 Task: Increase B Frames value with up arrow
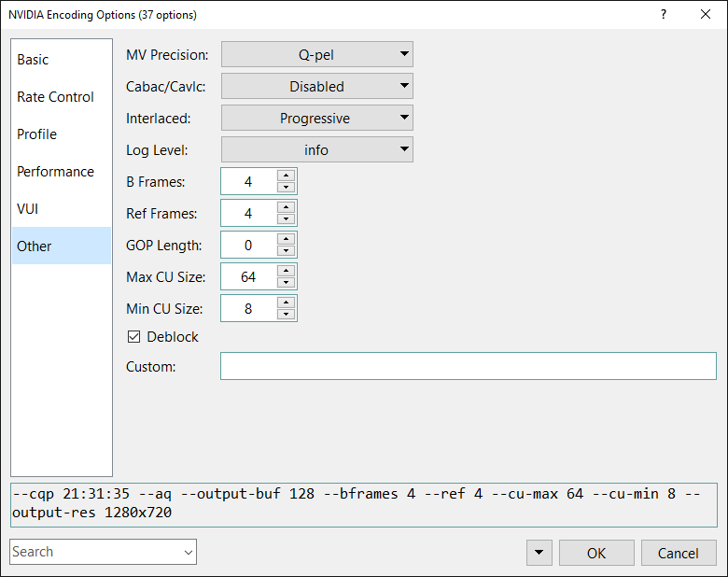[x=286, y=176]
